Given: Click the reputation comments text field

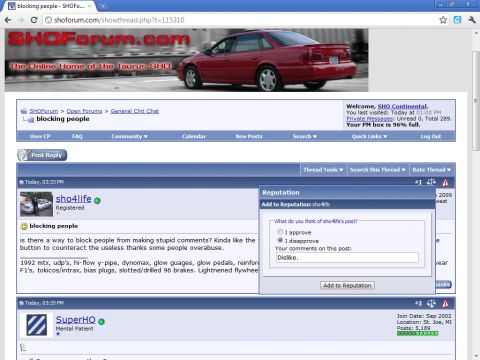Looking at the screenshot, I should coord(347,258).
